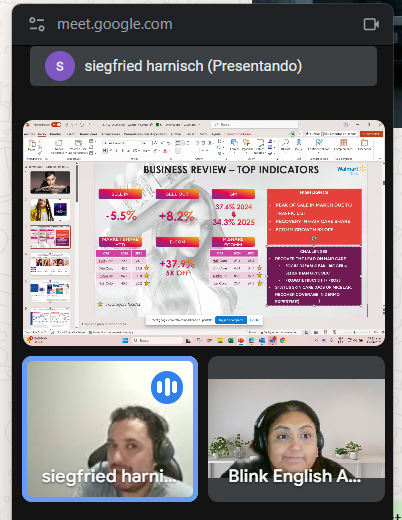The image size is (402, 520).
Task: Click the search box in PowerPoint title bar
Action: click(x=254, y=124)
